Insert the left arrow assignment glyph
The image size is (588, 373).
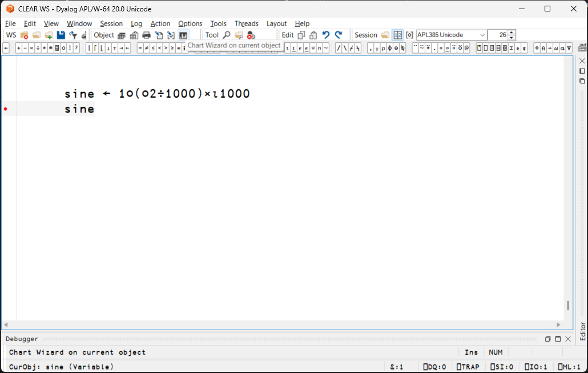6,48
